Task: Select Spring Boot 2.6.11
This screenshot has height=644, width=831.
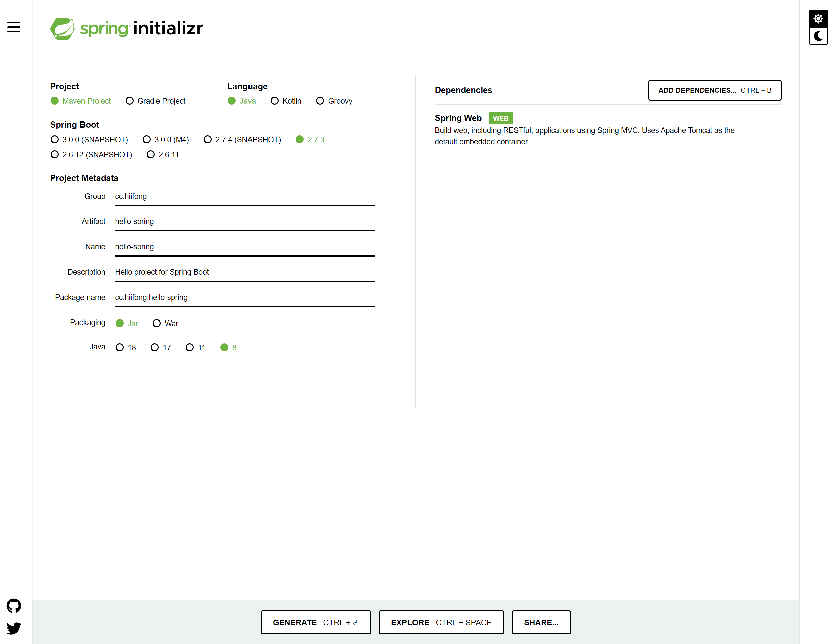Action: click(x=151, y=155)
